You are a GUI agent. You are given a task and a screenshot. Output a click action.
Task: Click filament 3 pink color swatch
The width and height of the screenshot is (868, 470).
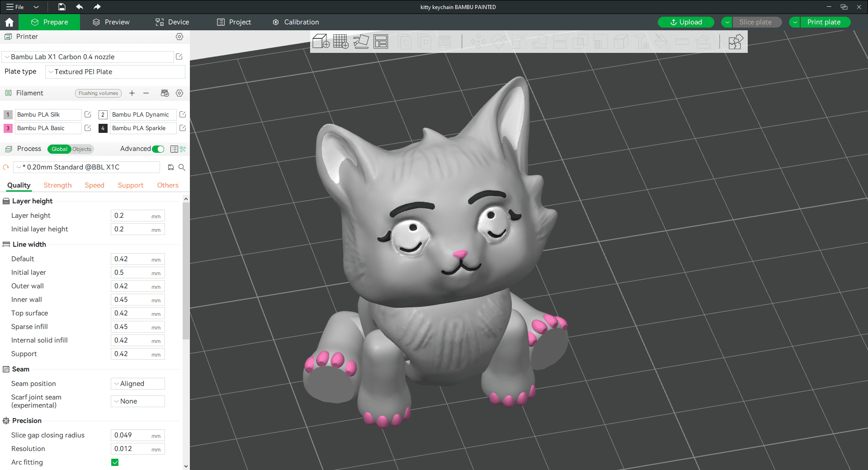click(8, 128)
